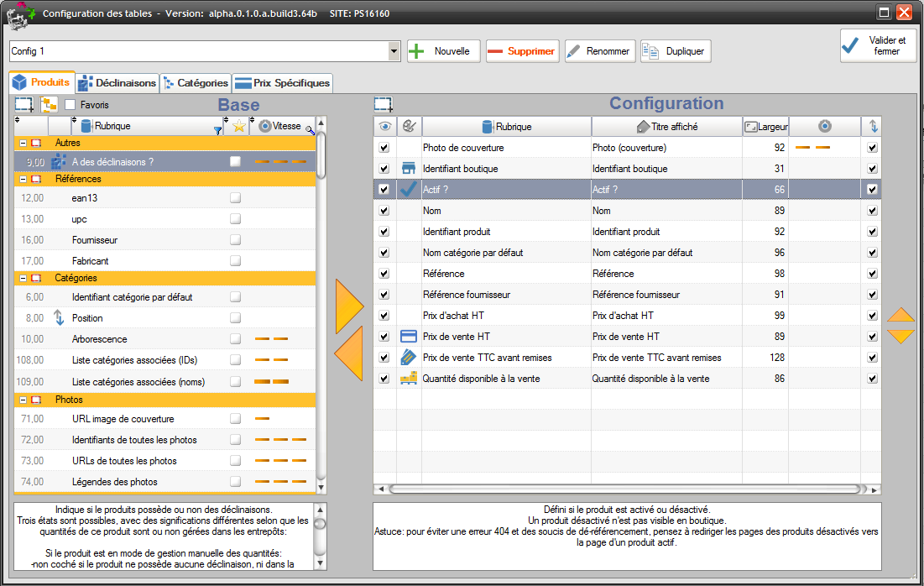Image resolution: width=924 pixels, height=586 pixels.
Task: Click the Titre affiché column header
Action: pos(667,126)
